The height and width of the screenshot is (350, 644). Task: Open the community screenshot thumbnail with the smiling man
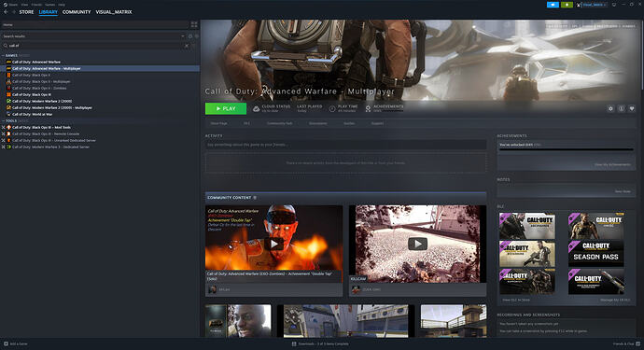click(x=238, y=321)
